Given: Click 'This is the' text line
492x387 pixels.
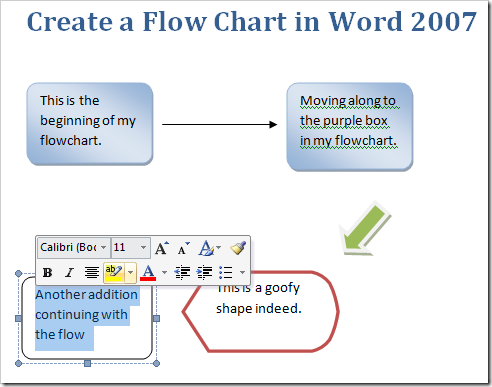Looking at the screenshot, I should coord(70,101).
